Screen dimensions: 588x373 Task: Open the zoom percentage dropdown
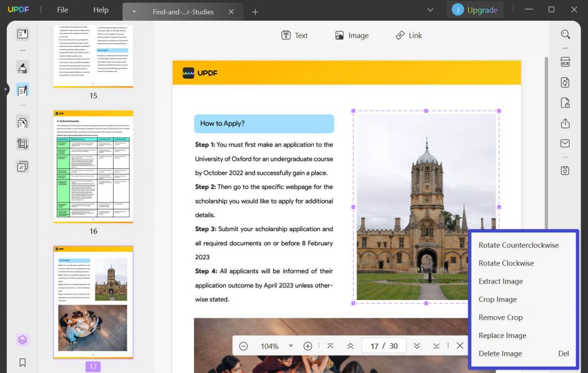(x=290, y=345)
